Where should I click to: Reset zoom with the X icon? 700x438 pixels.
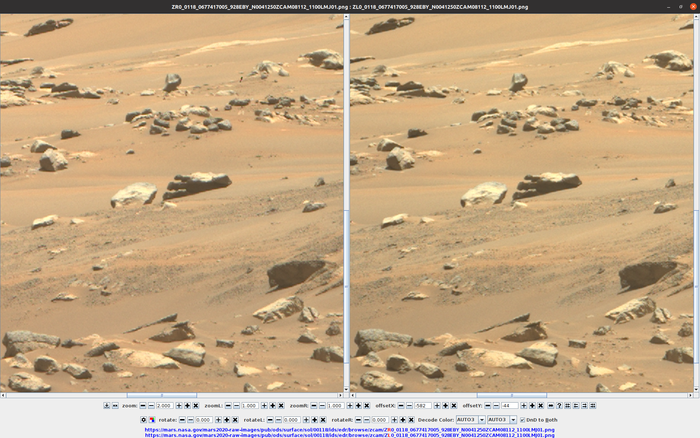click(196, 405)
